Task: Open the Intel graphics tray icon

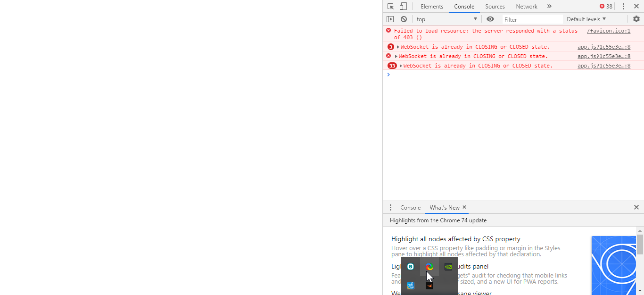Action: pos(411,285)
